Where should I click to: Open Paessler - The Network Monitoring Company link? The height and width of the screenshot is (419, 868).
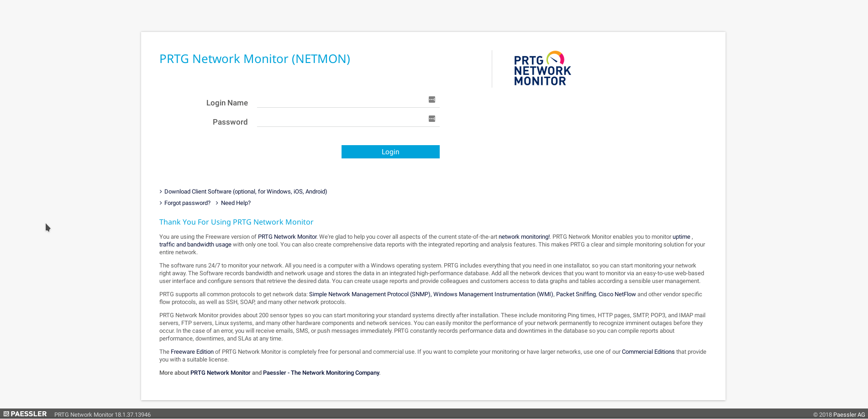321,373
